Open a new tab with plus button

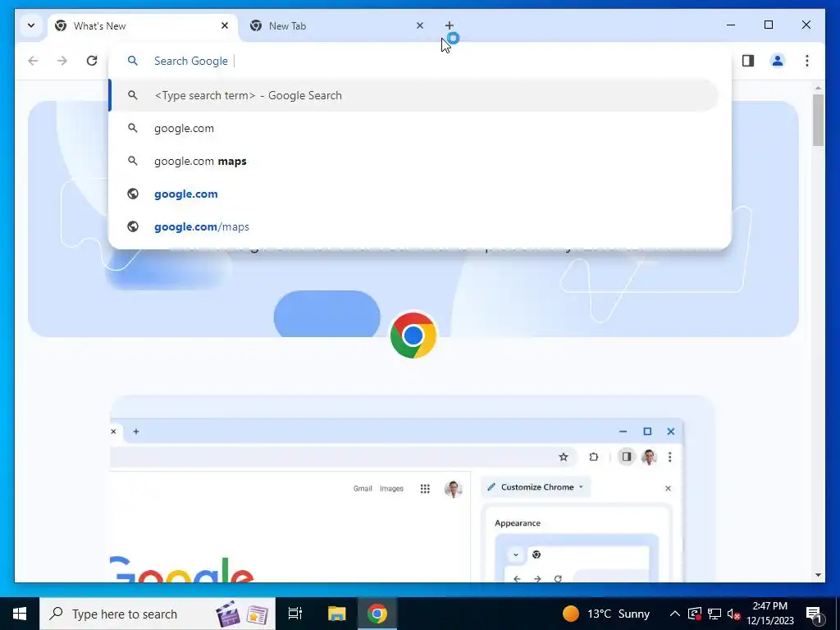(x=449, y=25)
